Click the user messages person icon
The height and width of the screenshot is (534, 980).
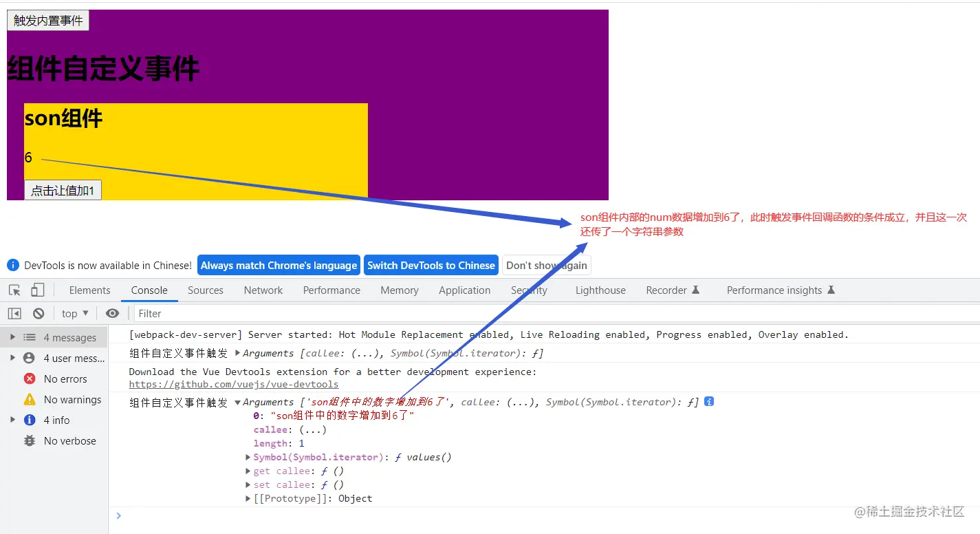(x=29, y=358)
